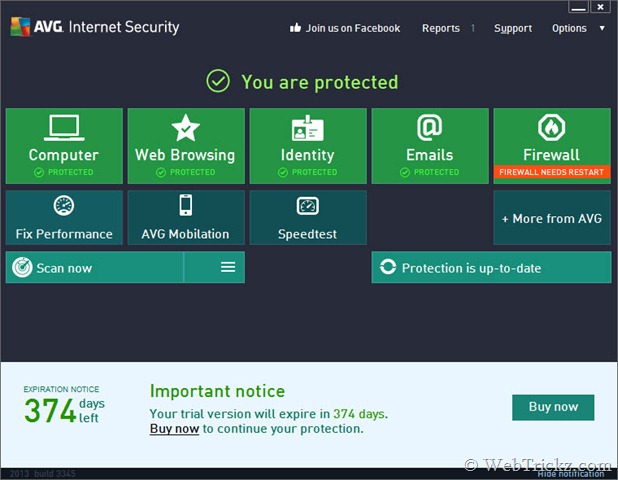This screenshot has height=480, width=618.
Task: Click the Speedtest meter icon
Action: [307, 206]
